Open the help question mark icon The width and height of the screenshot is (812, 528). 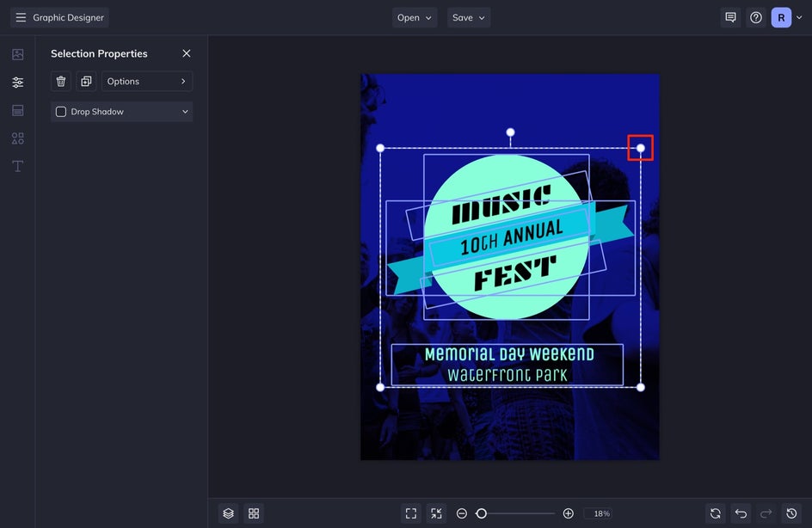756,17
